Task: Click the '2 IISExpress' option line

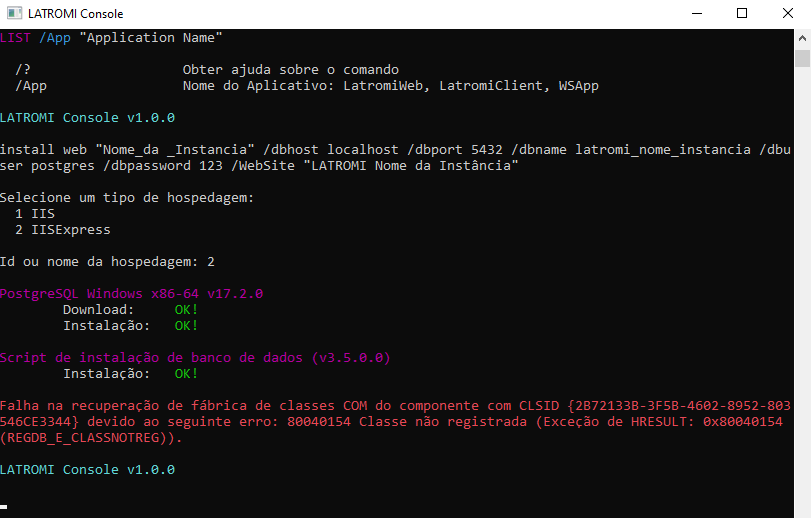Action: [x=63, y=230]
